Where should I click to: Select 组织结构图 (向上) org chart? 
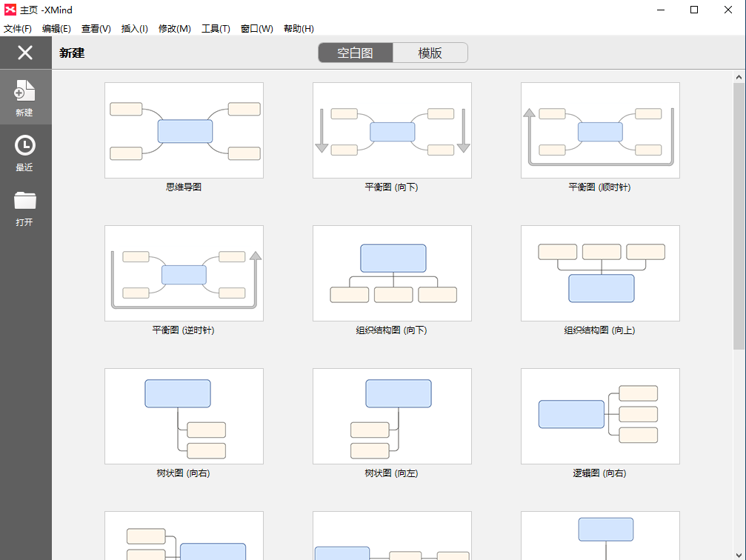pos(600,273)
